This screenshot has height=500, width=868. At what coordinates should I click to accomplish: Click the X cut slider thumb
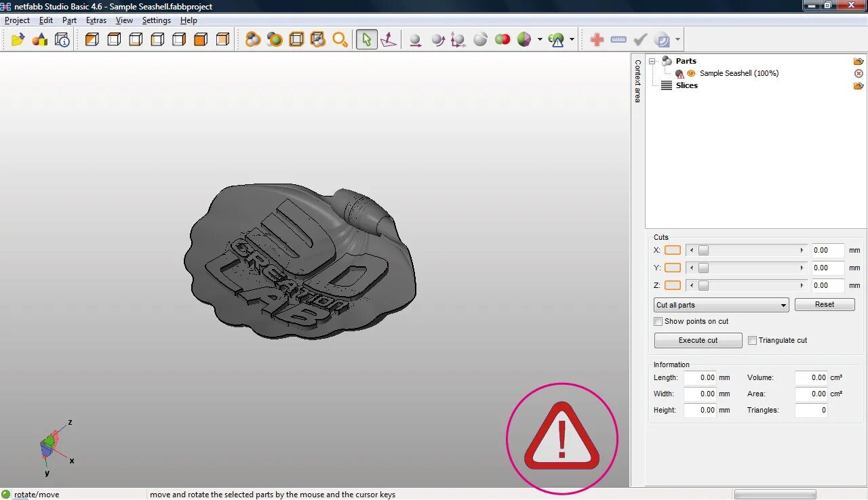pyautogui.click(x=703, y=250)
